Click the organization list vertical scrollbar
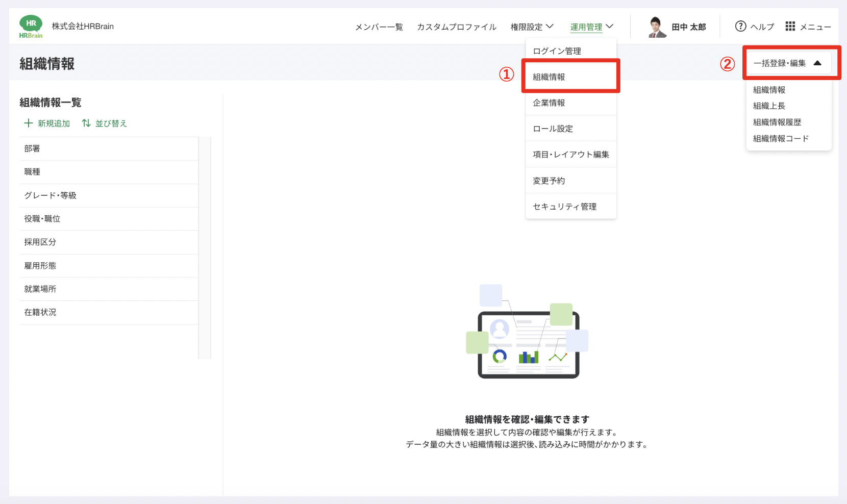The height and width of the screenshot is (504, 847). 205,247
